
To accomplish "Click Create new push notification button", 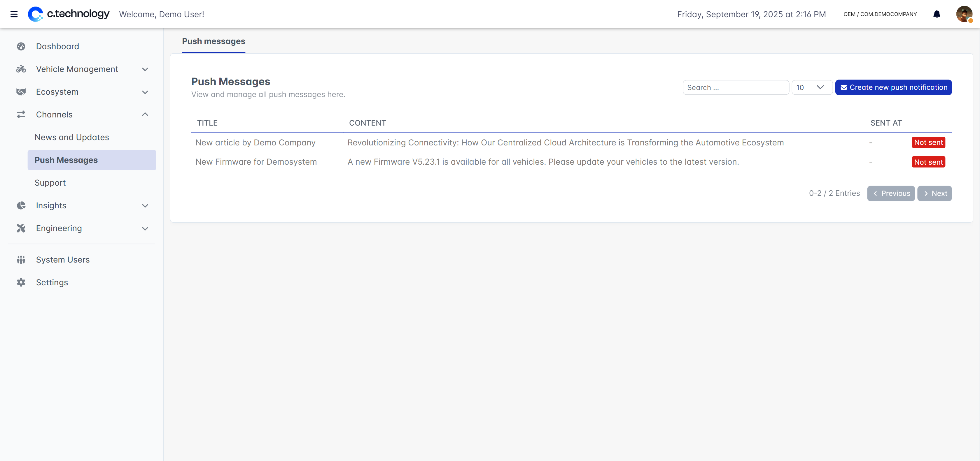I will coord(893,87).
